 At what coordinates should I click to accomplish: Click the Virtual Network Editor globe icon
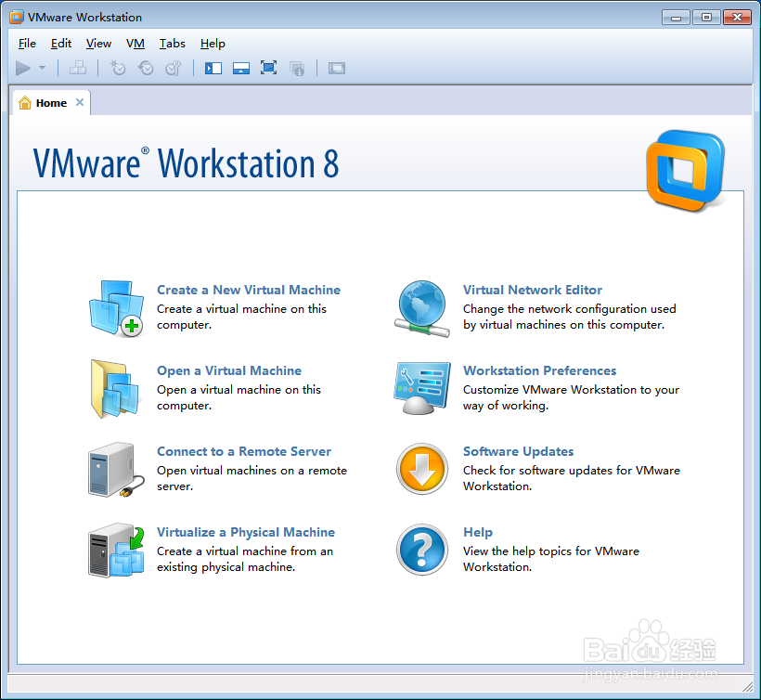pos(422,308)
